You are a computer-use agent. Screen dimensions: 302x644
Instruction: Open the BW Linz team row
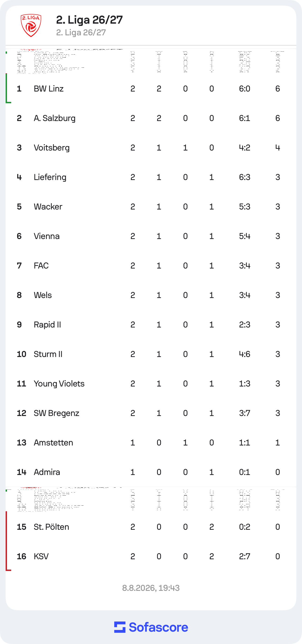pos(151,88)
